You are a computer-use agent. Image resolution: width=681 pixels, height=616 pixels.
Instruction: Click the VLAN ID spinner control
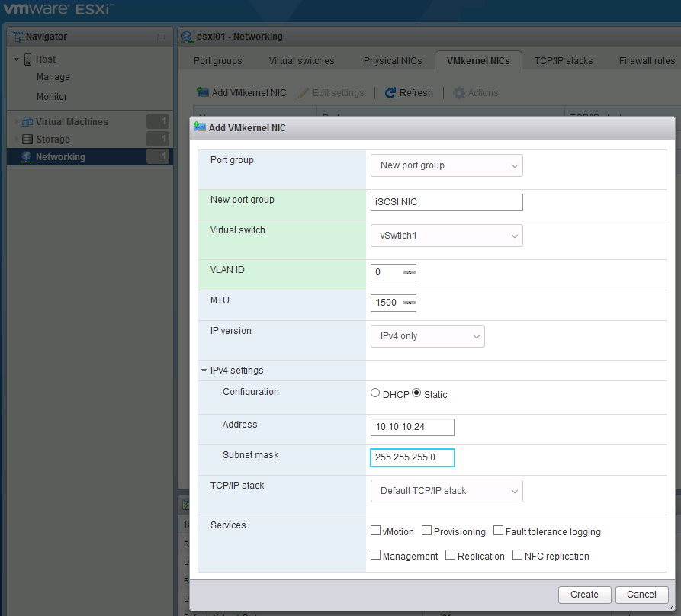tap(409, 272)
